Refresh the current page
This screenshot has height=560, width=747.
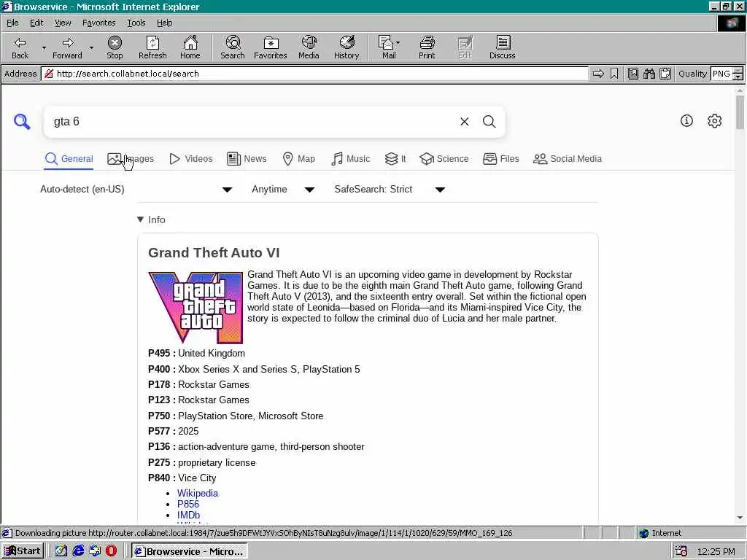(152, 47)
